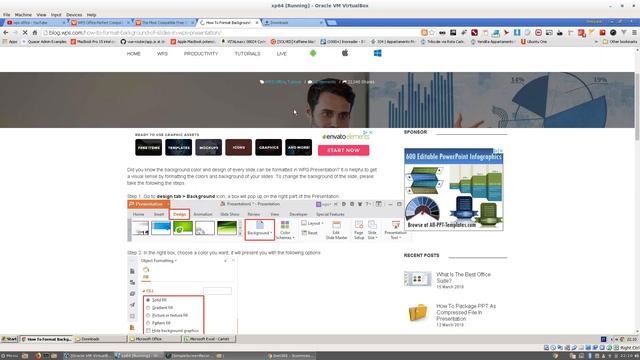Open How To Package PPT post link
Image resolution: width=640 pixels, height=360 pixels.
point(466,312)
